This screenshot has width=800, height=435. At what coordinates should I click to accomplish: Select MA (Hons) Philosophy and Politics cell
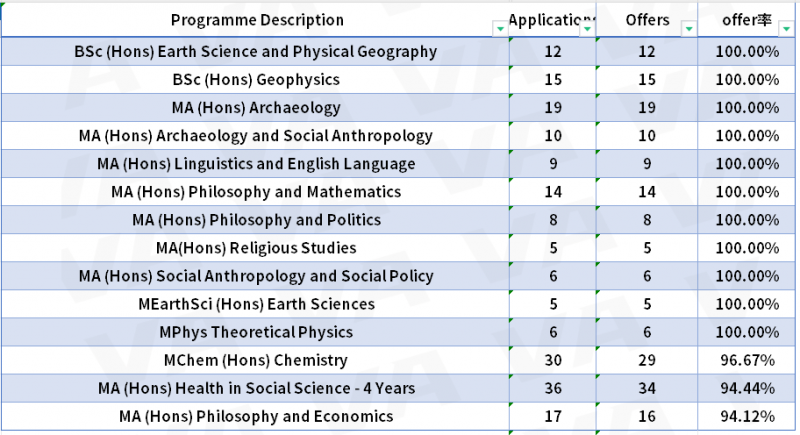(255, 220)
